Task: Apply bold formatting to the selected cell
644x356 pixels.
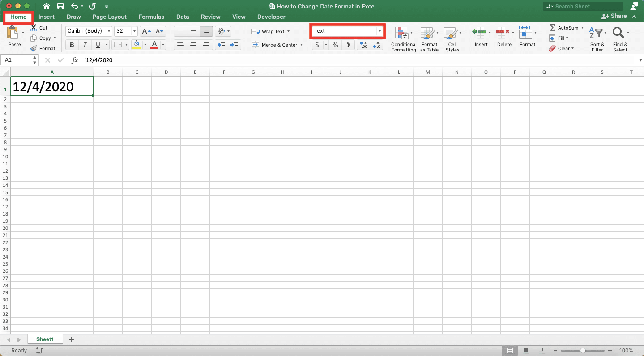Action: point(71,44)
